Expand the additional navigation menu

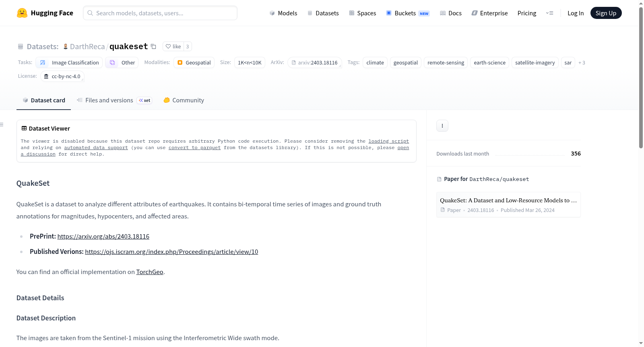tap(549, 13)
